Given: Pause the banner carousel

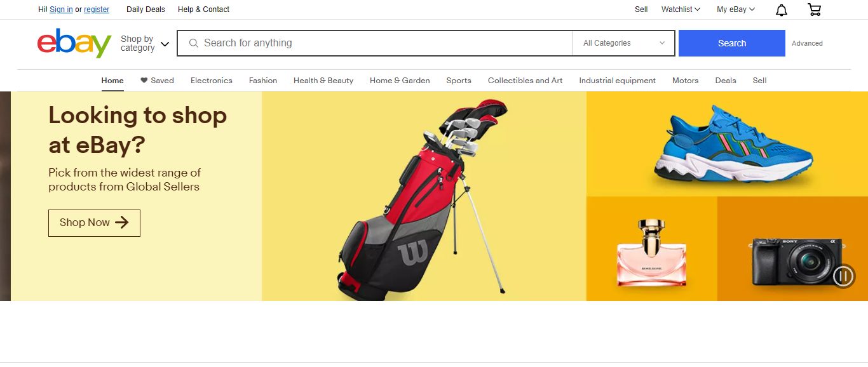Looking at the screenshot, I should [x=844, y=276].
